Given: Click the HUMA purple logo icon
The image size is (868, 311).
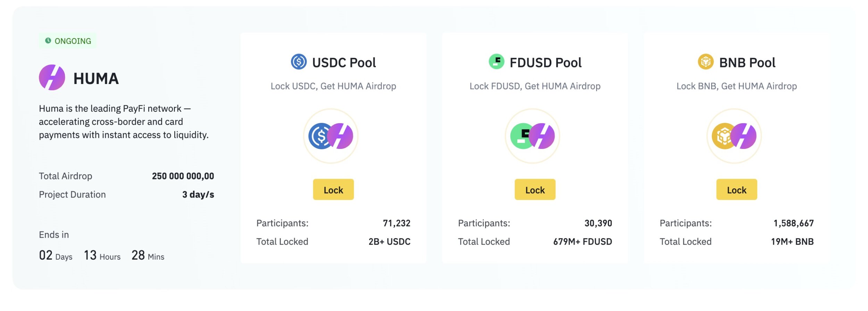Looking at the screenshot, I should pyautogui.click(x=52, y=77).
